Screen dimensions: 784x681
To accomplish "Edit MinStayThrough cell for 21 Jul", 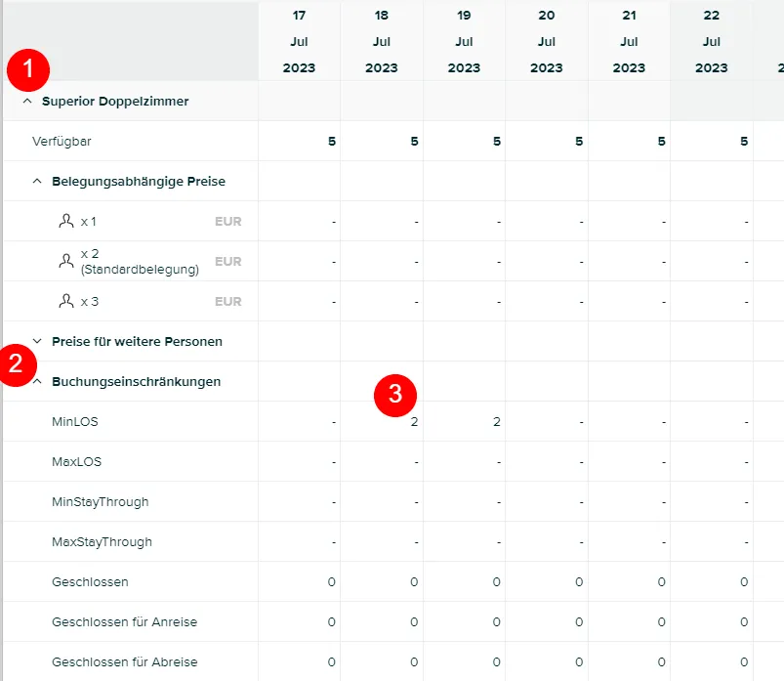I will (629, 501).
